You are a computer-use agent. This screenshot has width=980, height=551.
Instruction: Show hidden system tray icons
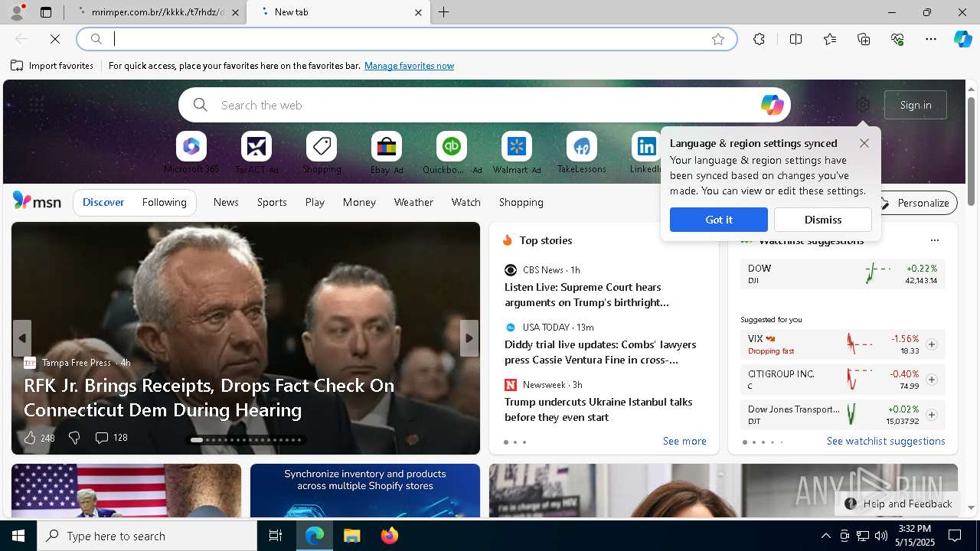click(825, 536)
